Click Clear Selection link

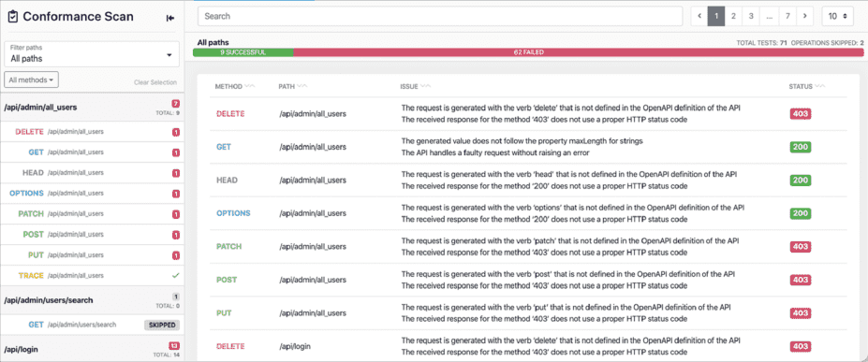click(155, 82)
